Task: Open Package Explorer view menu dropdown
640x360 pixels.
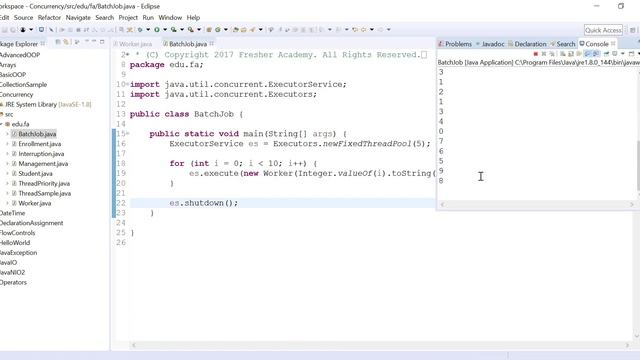Action: point(87,42)
